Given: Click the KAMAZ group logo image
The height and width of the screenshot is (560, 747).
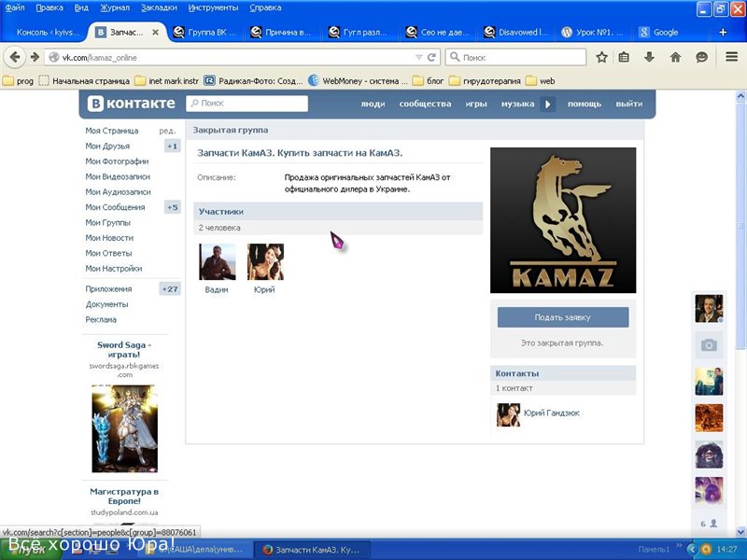Looking at the screenshot, I should tap(563, 220).
